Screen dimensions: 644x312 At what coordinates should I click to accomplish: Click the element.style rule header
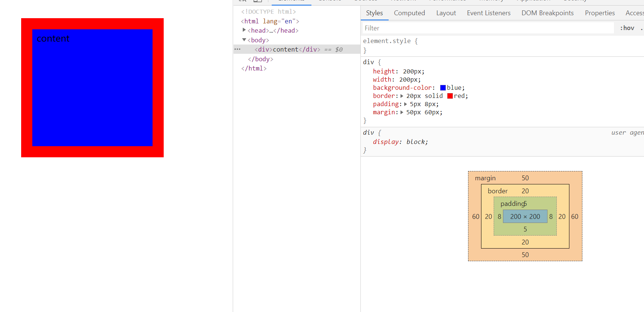click(x=390, y=41)
